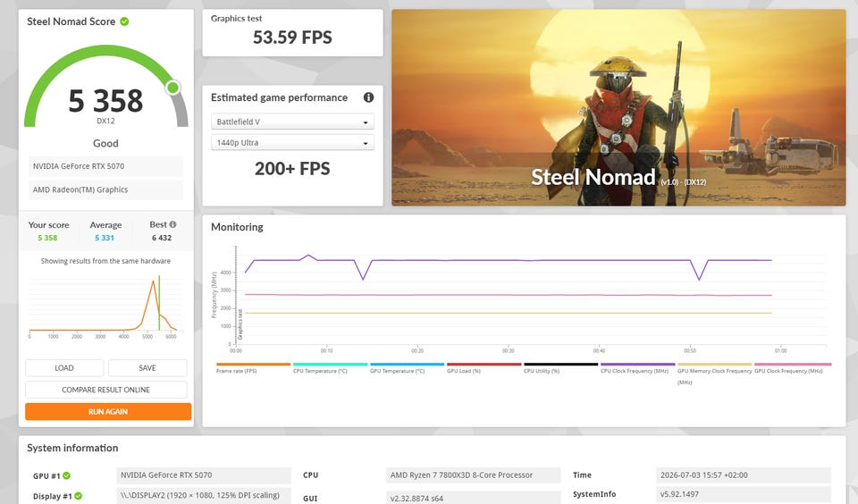
Task: Toggle the CPU Temperature legend item
Action: [x=330, y=368]
